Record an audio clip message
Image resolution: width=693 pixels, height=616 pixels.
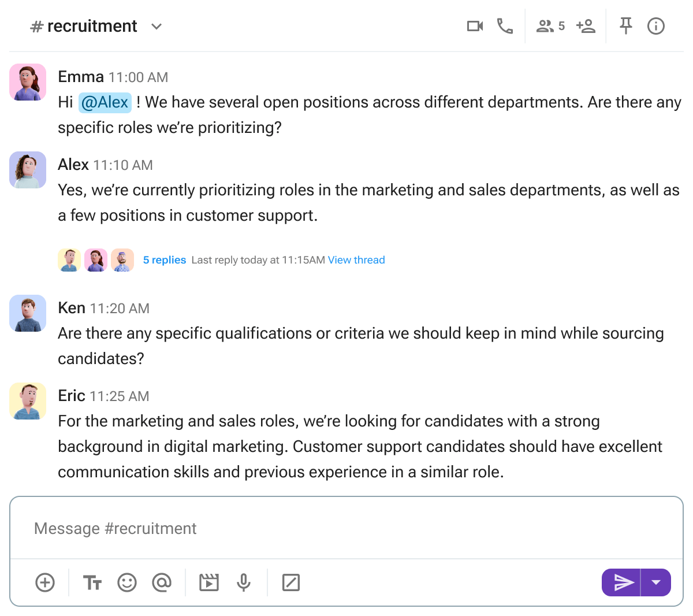(243, 582)
